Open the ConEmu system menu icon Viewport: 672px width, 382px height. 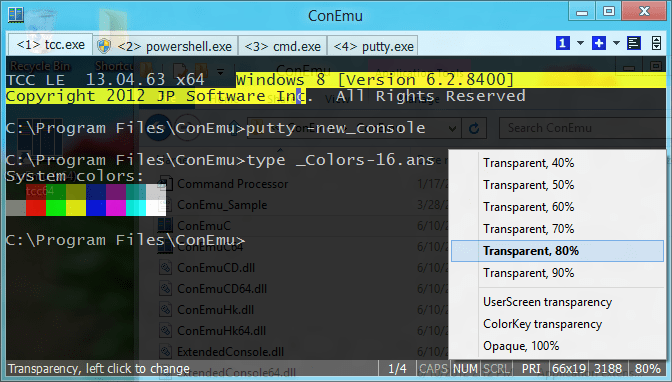16,15
